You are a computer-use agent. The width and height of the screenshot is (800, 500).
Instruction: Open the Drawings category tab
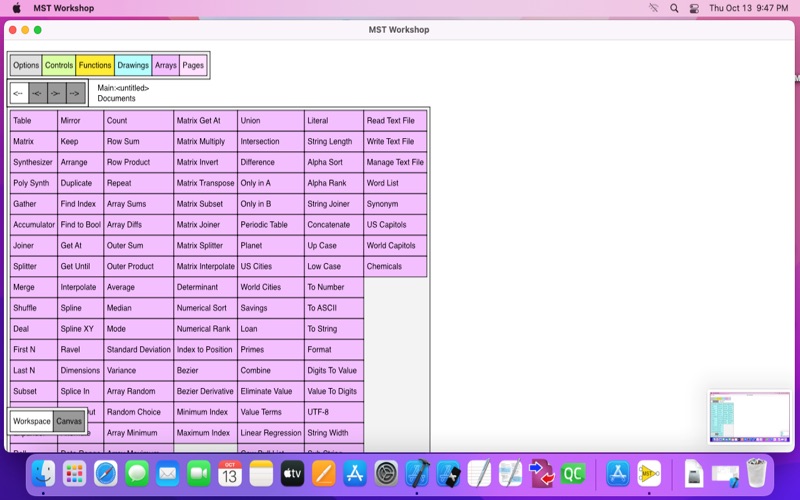pos(133,66)
